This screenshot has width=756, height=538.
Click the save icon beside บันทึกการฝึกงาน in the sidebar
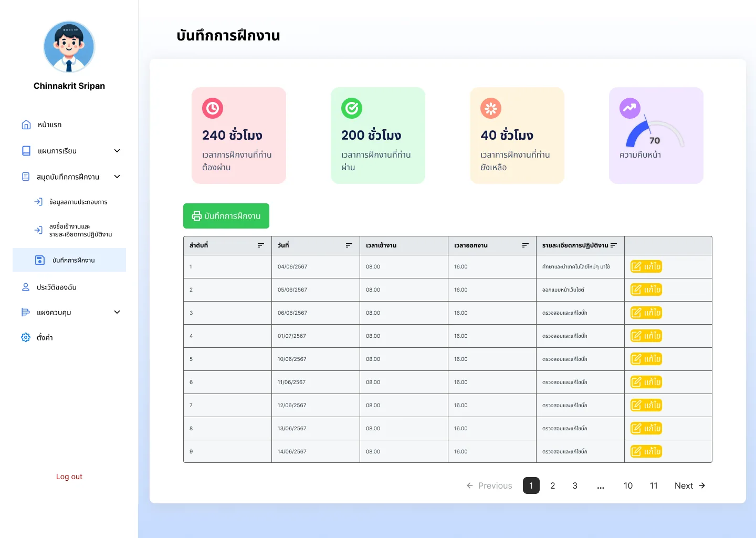40,260
